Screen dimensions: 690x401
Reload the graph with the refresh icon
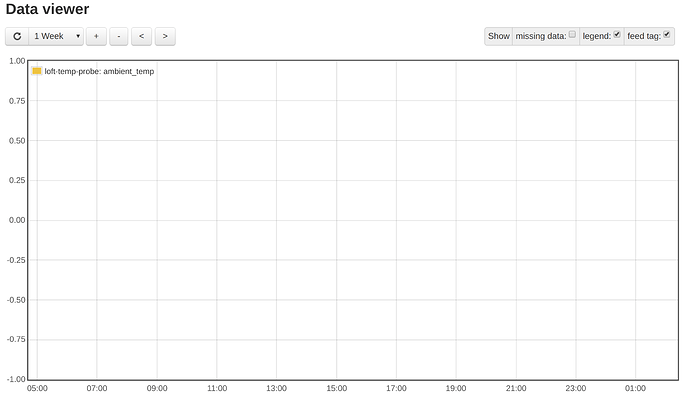[17, 36]
